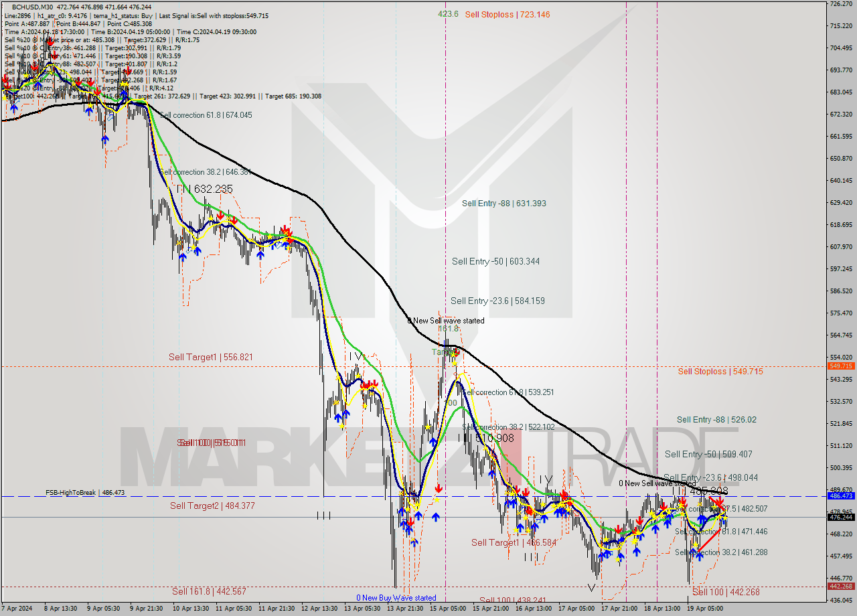857x616 pixels.
Task: Click 'Sell 100 | 438.241' label
Action: (x=512, y=601)
